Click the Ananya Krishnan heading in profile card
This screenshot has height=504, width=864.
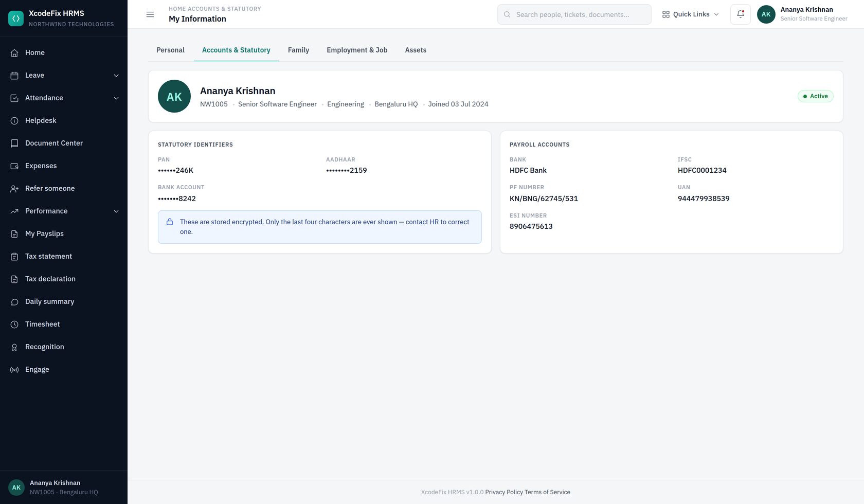[x=238, y=91]
